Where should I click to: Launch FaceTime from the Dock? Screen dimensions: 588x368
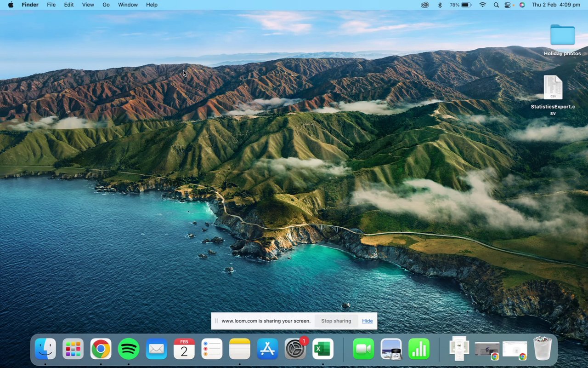pyautogui.click(x=363, y=349)
